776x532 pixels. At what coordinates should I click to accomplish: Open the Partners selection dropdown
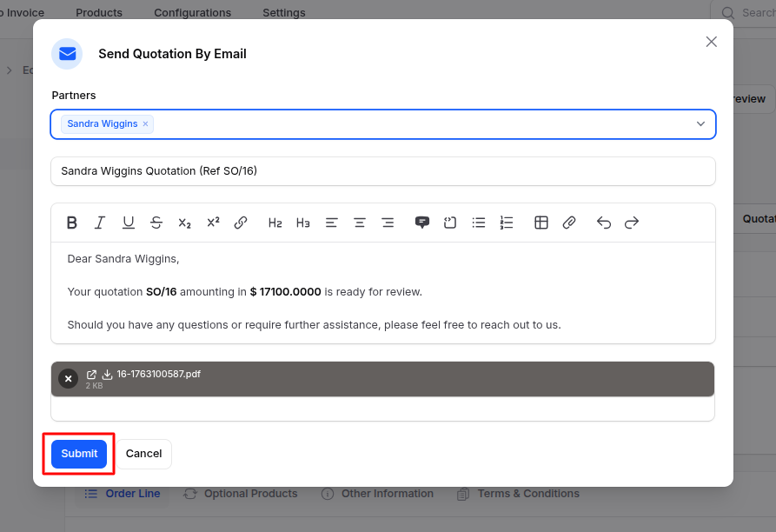point(700,123)
